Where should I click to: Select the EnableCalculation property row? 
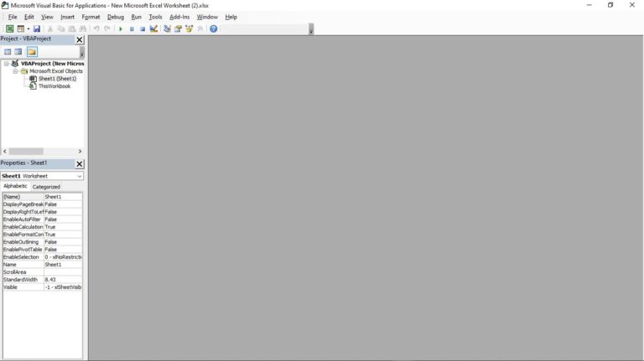[42, 227]
